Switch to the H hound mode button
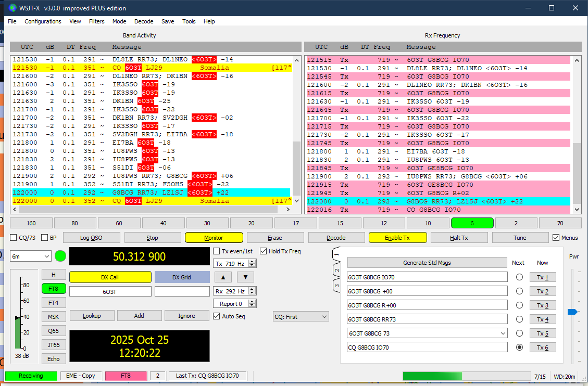This screenshot has height=386, width=588. click(x=53, y=274)
